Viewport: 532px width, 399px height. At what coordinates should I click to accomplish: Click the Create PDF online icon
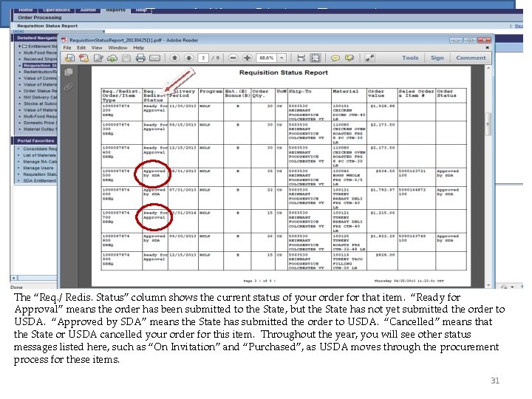tap(70, 58)
